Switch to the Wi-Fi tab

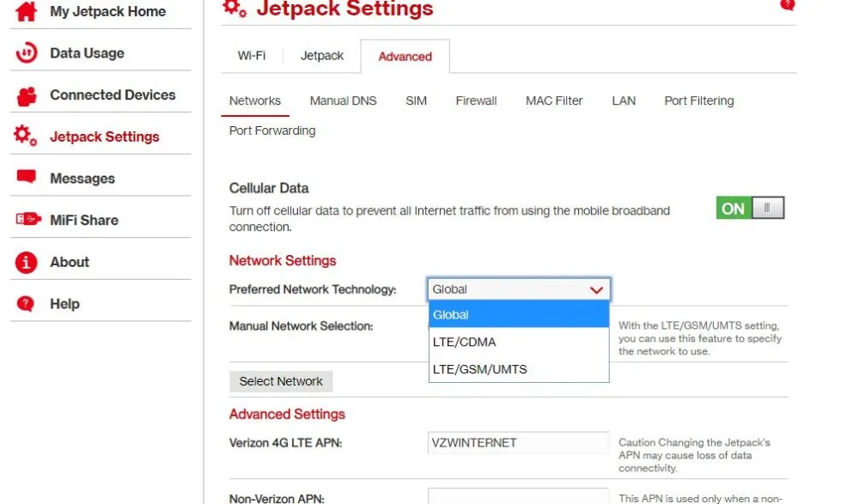click(x=252, y=56)
